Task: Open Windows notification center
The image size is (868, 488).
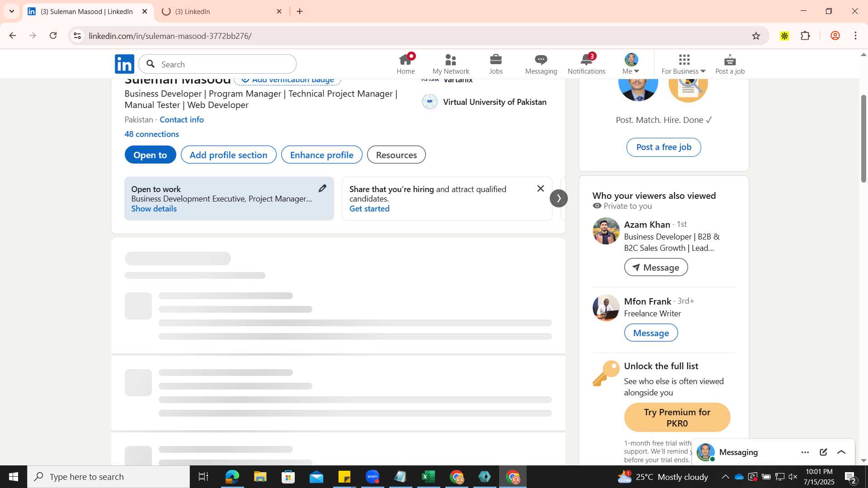Action: point(850,477)
